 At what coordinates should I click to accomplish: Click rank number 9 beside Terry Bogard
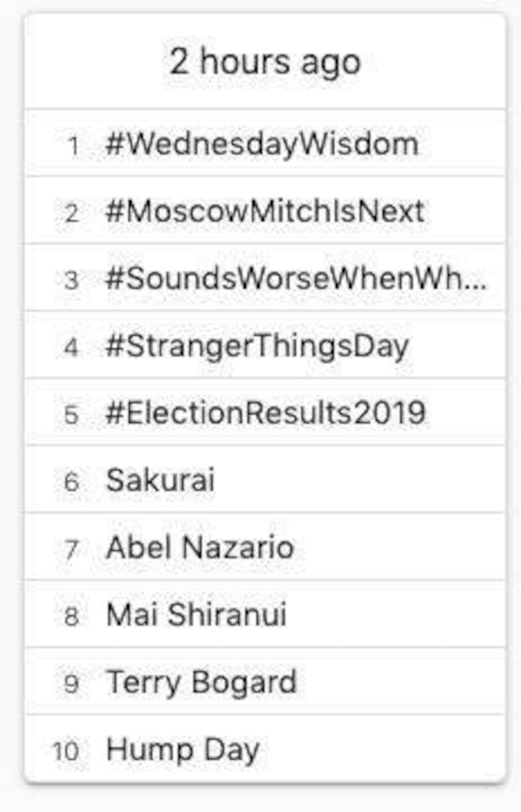point(72,684)
